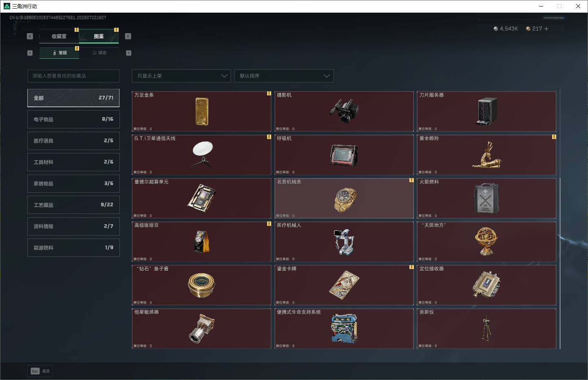This screenshot has width=588, height=380.
Task: Open the 只显示上架 filter dropdown
Action: coord(181,76)
